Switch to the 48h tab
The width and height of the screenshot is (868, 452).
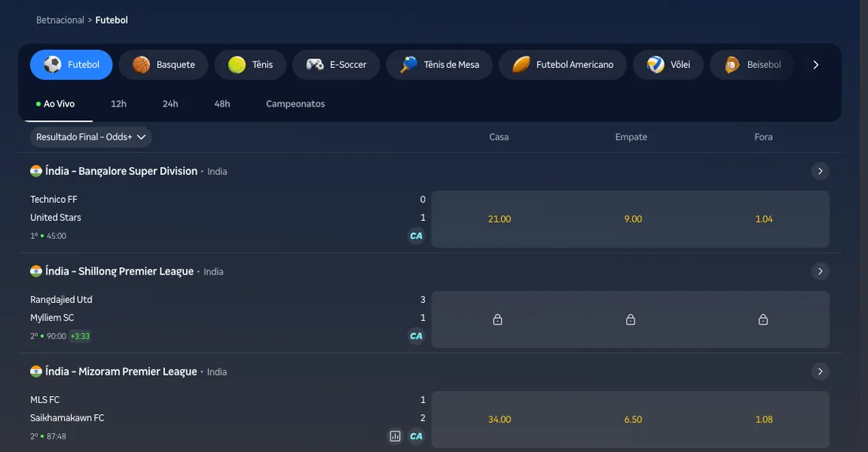point(222,104)
